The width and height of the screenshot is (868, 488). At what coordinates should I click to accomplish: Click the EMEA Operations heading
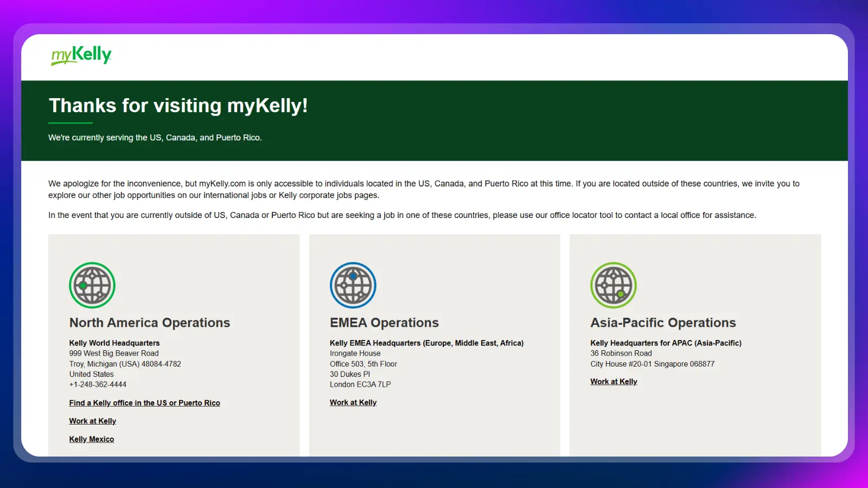point(384,323)
